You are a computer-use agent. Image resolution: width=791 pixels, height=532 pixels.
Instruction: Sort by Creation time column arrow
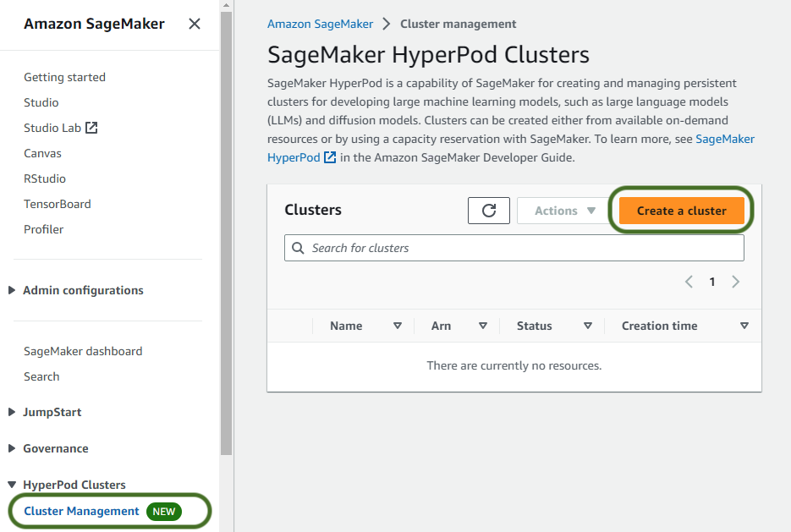[x=744, y=326]
